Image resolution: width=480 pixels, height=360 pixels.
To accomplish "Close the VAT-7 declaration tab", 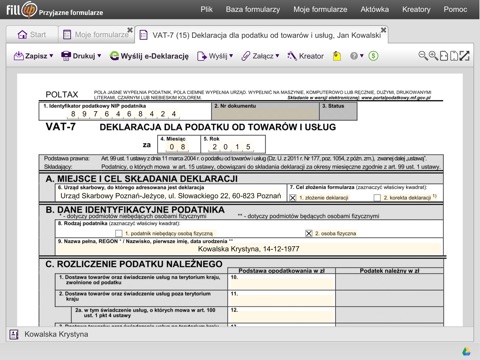I will [383, 30].
